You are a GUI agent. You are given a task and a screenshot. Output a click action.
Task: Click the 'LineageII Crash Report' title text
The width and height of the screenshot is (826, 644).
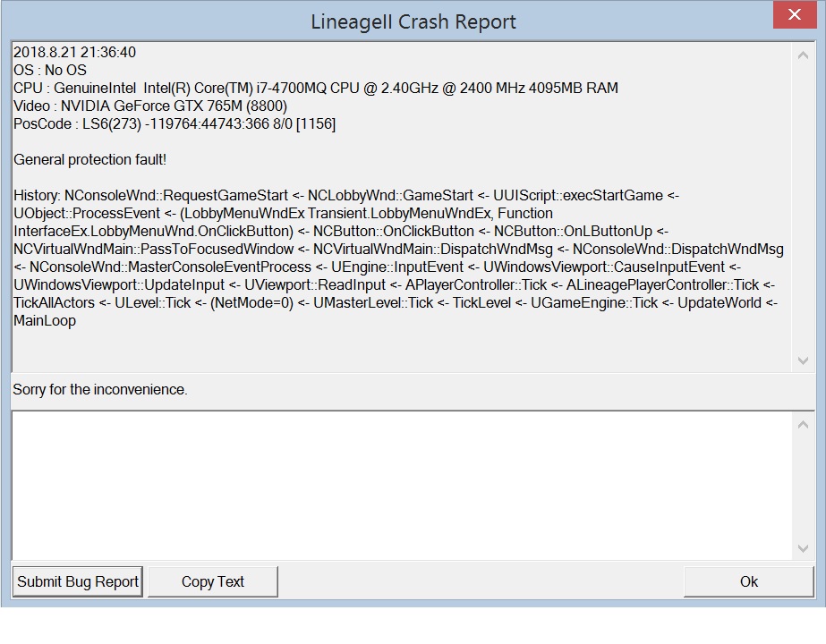(x=413, y=21)
